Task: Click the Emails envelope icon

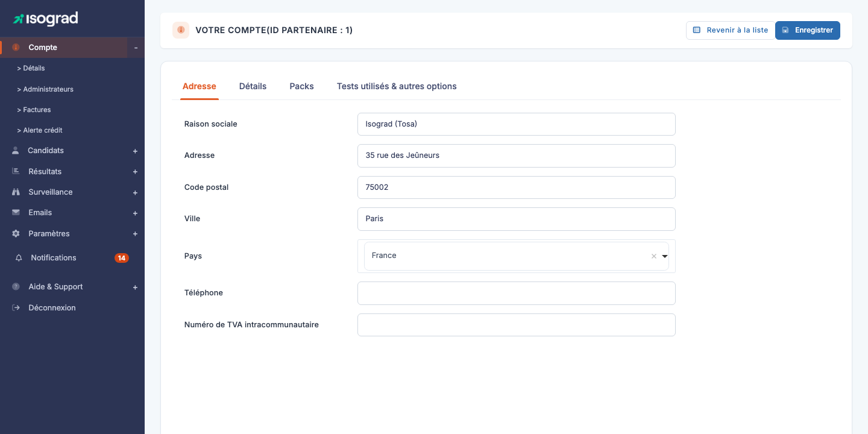Action: pyautogui.click(x=16, y=213)
